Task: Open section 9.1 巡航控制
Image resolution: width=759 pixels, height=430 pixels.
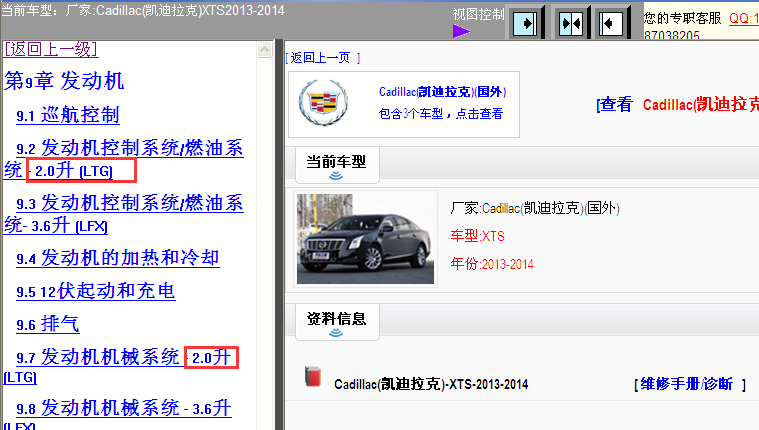Action: (x=68, y=115)
